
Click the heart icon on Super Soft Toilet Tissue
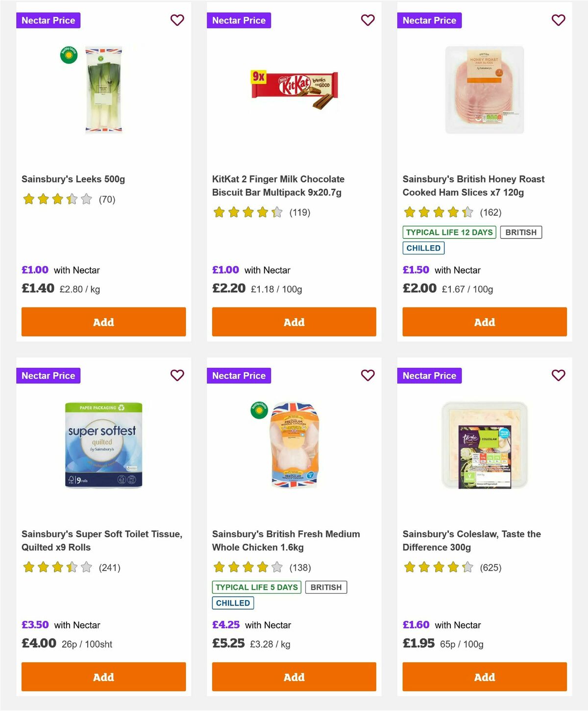click(x=177, y=375)
